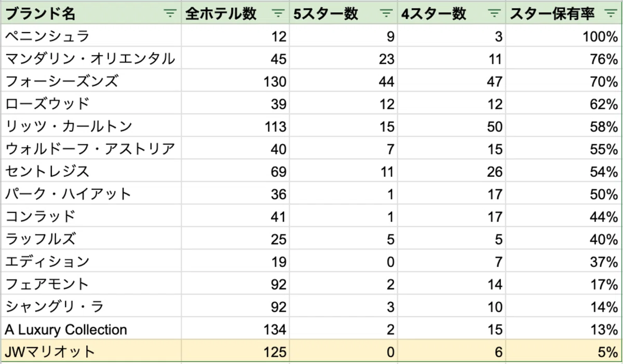Select the ブランド名 header cell
623x364 pixels.
91,14
